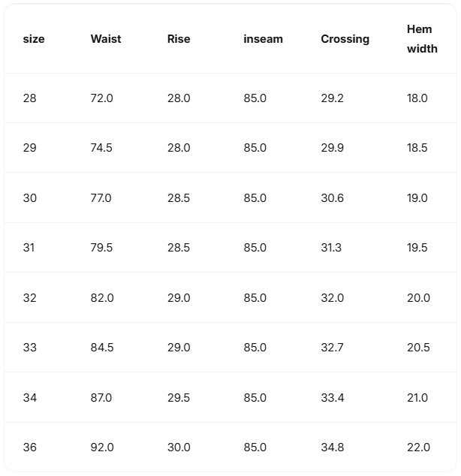This screenshot has width=461, height=476.
Task: Select the "Waist" column header
Action: point(106,39)
